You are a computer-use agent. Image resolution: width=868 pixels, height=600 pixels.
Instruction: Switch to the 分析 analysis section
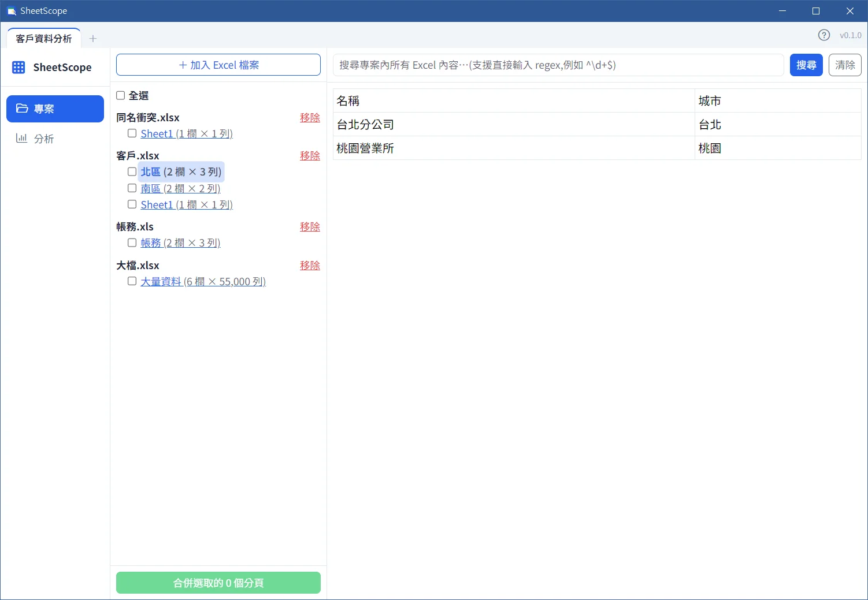pos(55,139)
